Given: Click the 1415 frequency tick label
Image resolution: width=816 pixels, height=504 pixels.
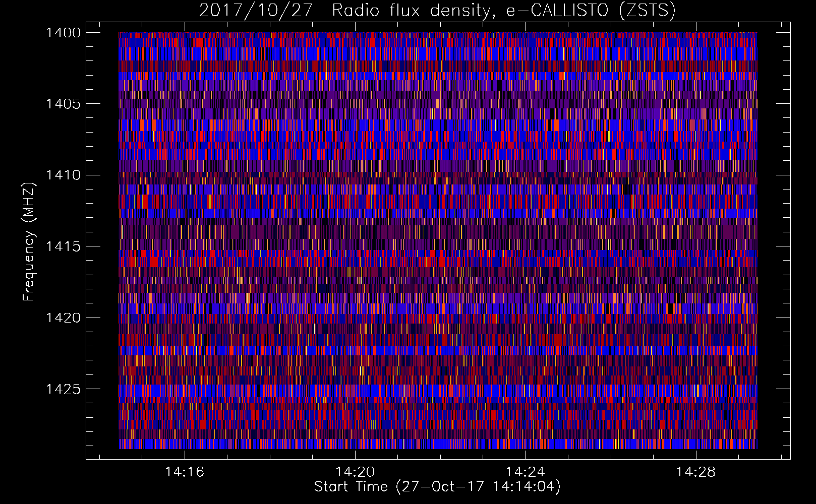Looking at the screenshot, I should point(63,246).
